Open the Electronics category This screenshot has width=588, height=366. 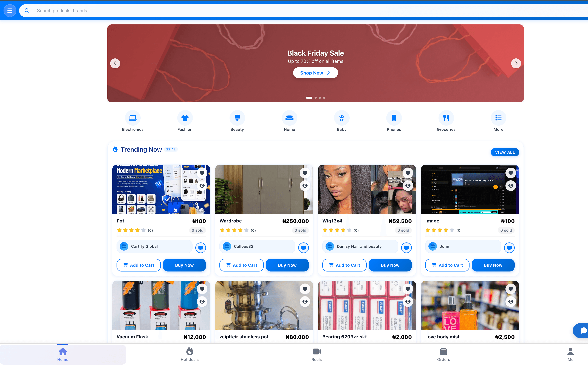[133, 121]
